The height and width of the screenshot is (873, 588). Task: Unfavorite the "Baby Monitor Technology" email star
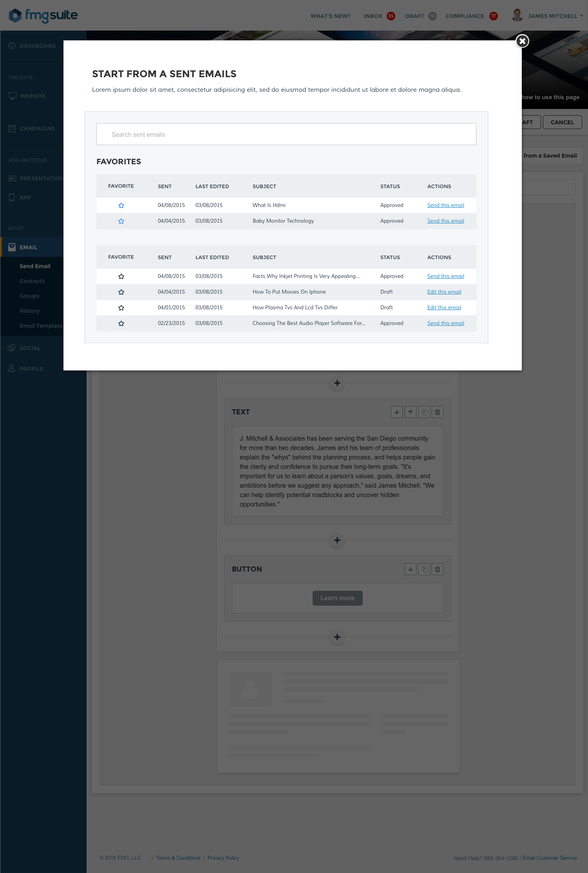coord(121,221)
